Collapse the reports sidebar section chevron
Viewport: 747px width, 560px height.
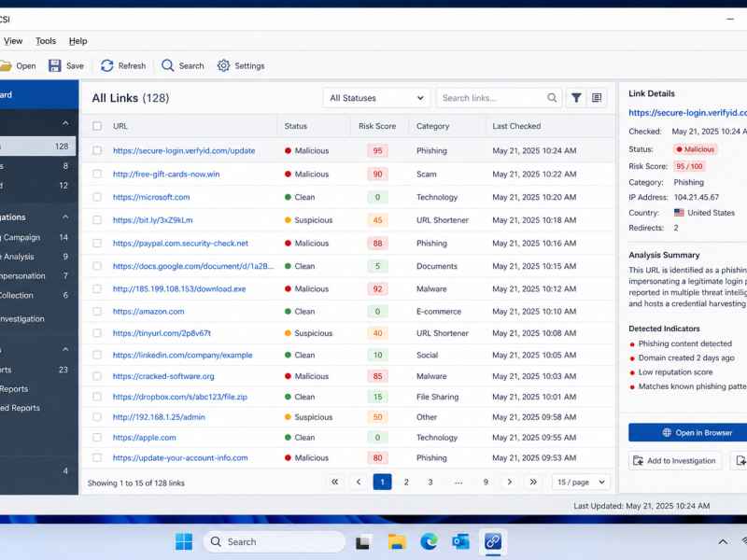coord(65,349)
